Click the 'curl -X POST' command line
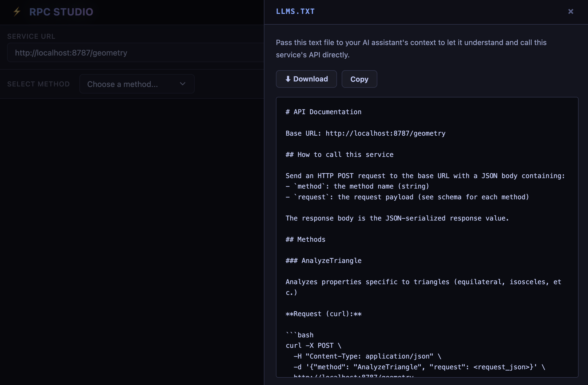The height and width of the screenshot is (385, 588). [x=313, y=345]
